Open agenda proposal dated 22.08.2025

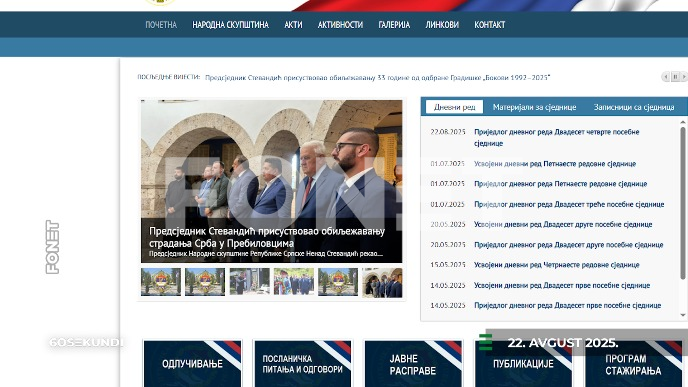[556, 137]
